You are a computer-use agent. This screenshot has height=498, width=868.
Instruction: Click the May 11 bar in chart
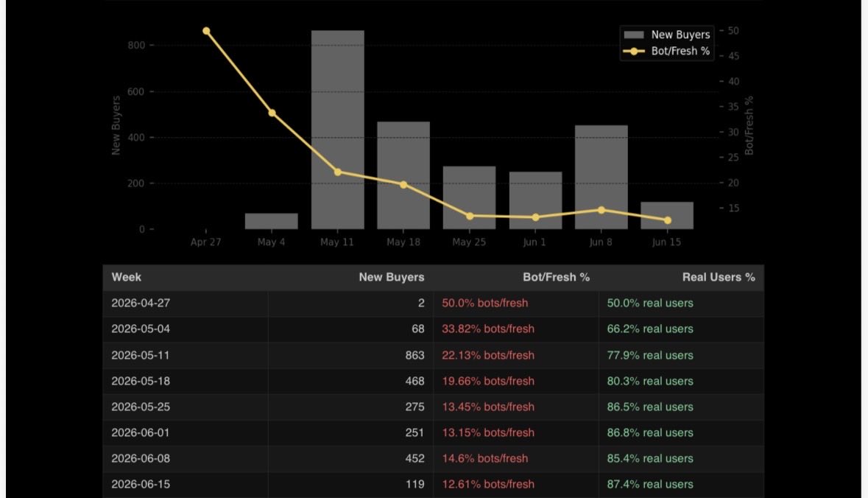click(x=338, y=130)
